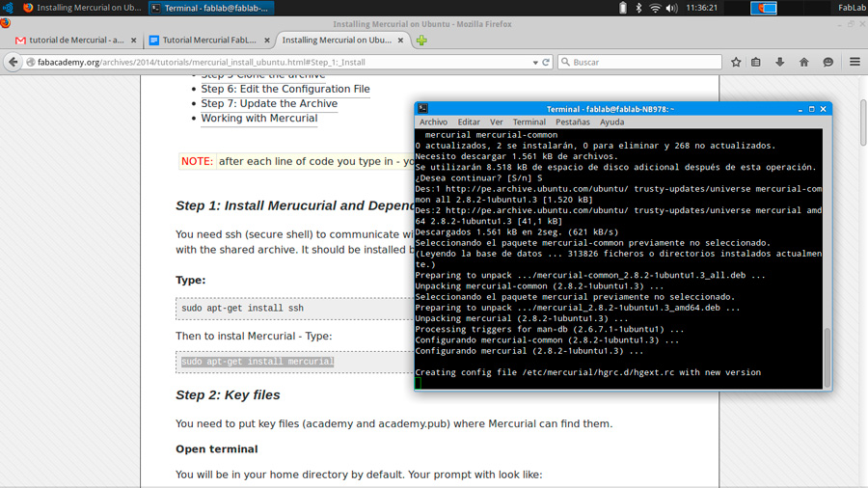Click the search magnifier icon in search box

(x=565, y=62)
